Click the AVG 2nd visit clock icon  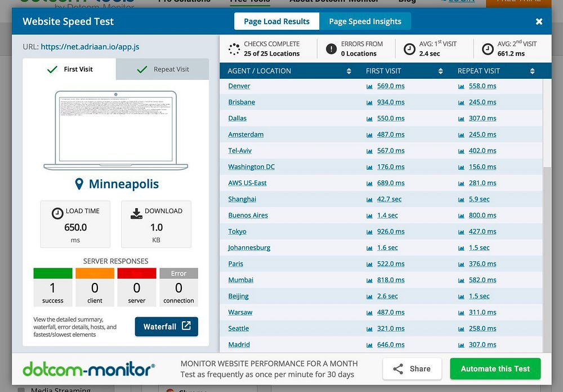point(488,49)
